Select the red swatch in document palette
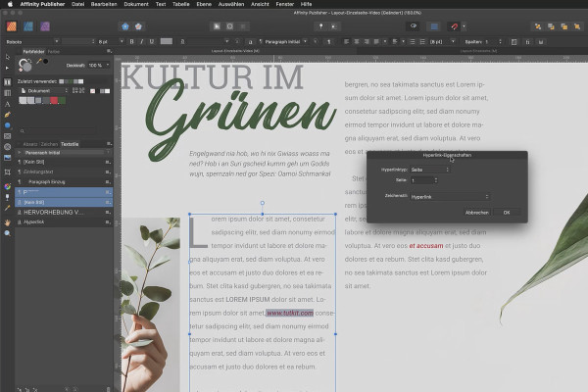Image resolution: width=588 pixels, height=392 pixels. 54,101
